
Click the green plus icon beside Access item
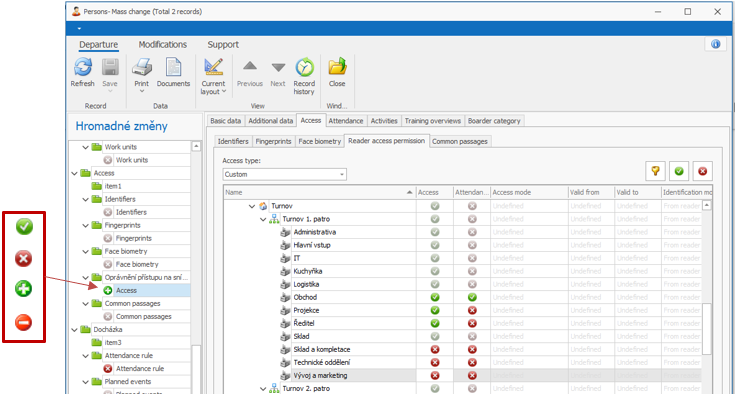pos(108,290)
